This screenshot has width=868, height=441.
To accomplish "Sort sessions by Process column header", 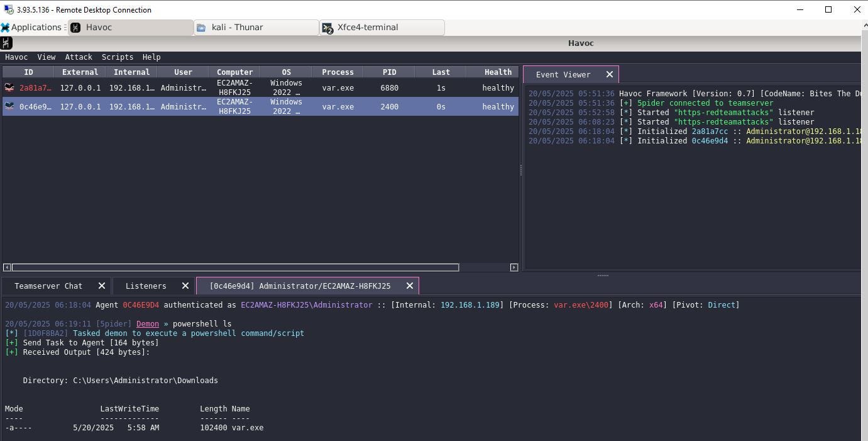I will (x=338, y=72).
